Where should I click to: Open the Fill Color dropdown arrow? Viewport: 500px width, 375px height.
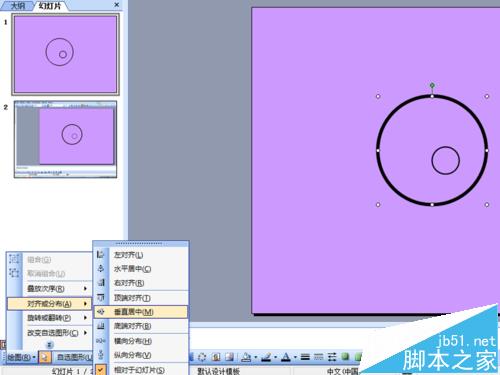point(255,358)
